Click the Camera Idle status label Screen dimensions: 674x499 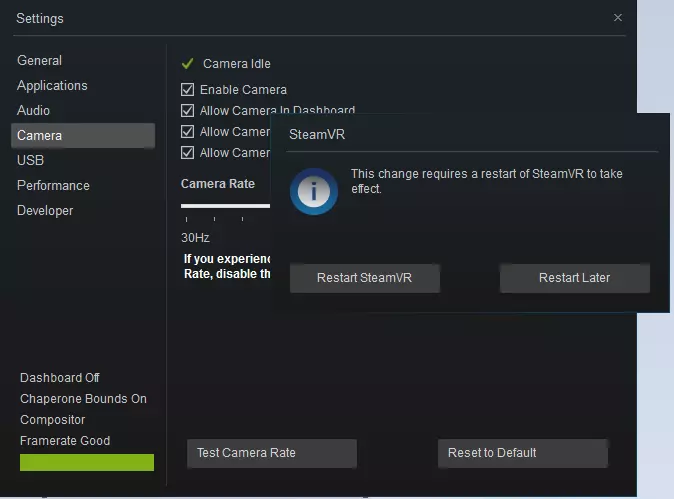[x=237, y=64]
